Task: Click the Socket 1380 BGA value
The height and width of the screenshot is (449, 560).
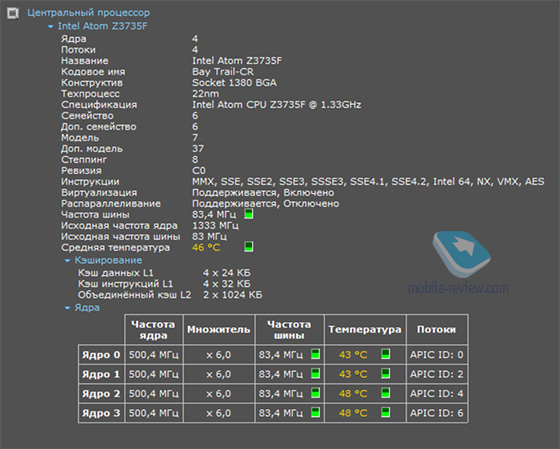Action: click(234, 83)
